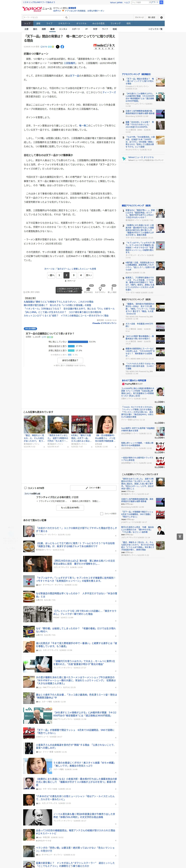Go to pagination page 3
Image resolution: width=186 pixels, height=868 pixels.
[x=74, y=275]
